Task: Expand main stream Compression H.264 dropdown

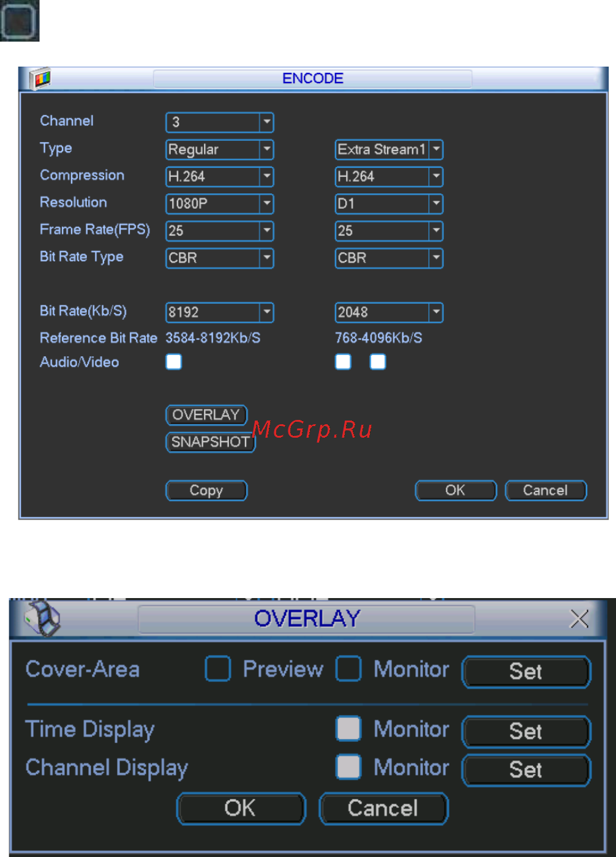Action: [219, 176]
